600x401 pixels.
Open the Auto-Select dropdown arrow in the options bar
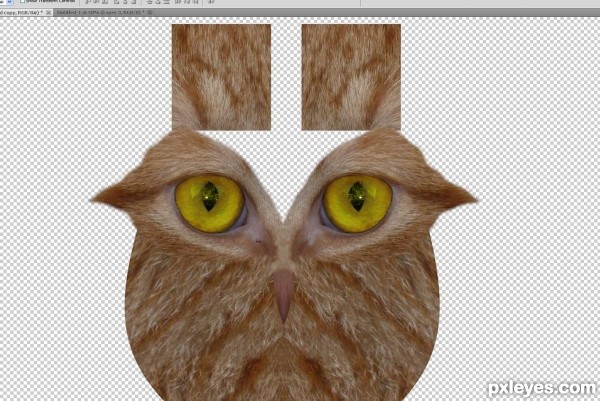pyautogui.click(x=9, y=2)
